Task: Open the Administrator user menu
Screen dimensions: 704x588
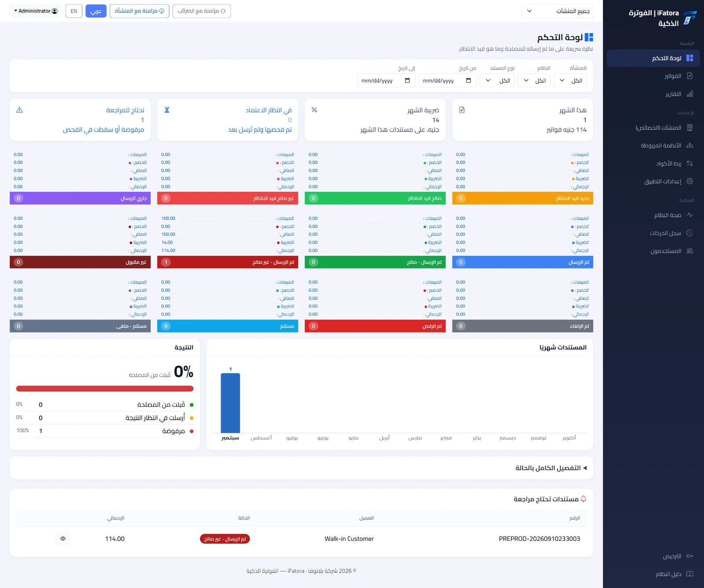Action: [x=36, y=11]
